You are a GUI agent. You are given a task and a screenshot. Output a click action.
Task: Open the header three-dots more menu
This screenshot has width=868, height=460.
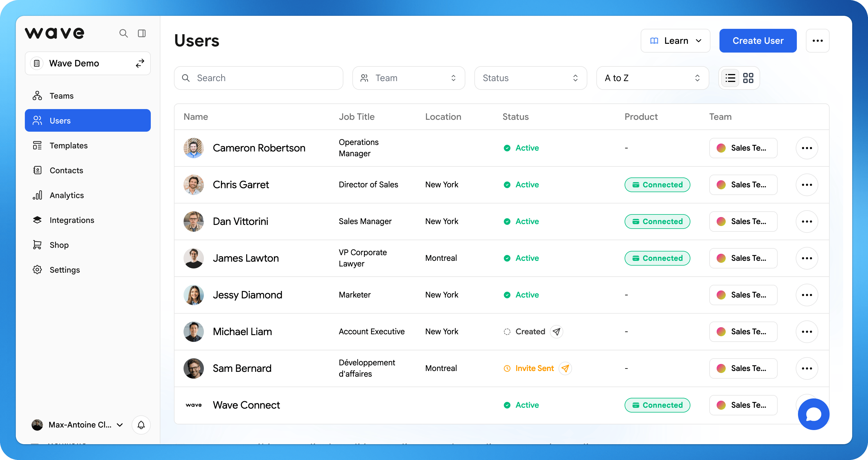817,41
